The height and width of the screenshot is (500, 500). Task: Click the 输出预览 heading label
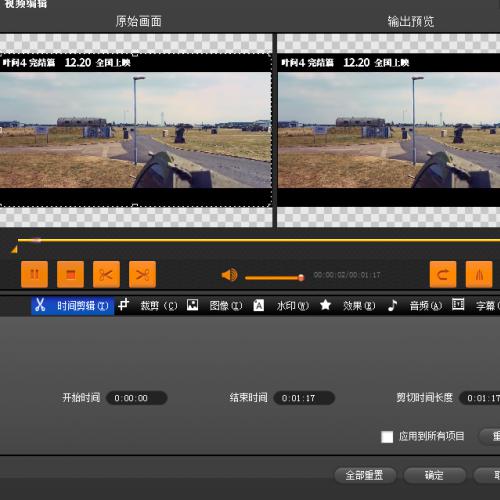coord(411,22)
